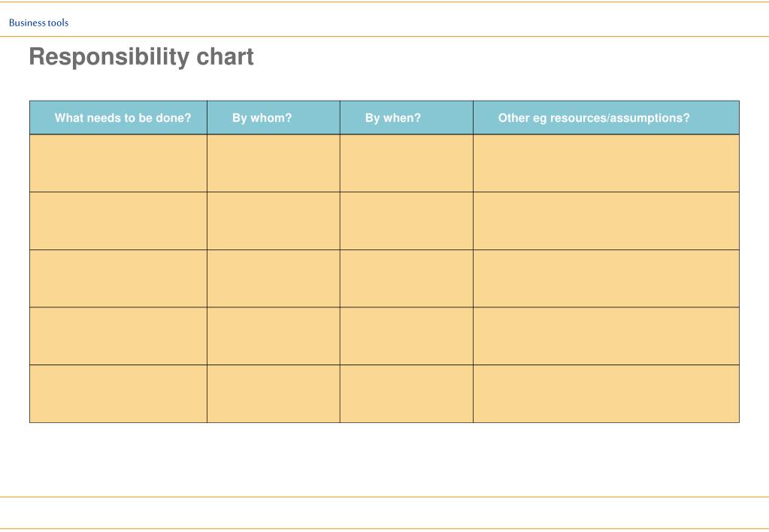This screenshot has height=532, width=769.
Task: Click the 'By whom?' column header
Action: point(262,118)
